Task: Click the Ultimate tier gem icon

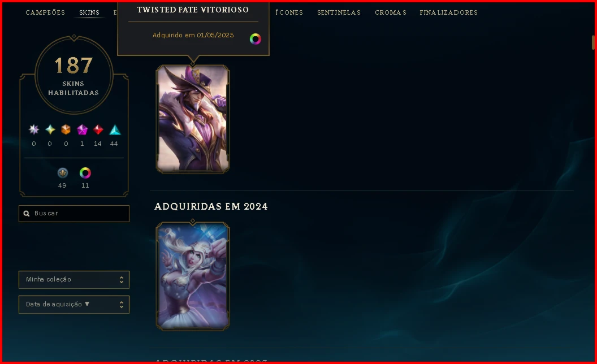Action: tap(34, 130)
